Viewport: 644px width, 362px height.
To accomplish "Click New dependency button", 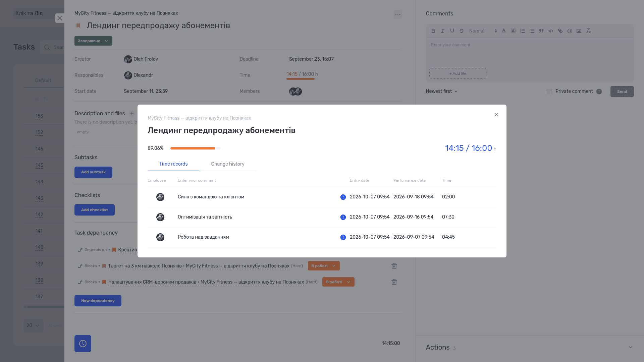I will tap(98, 301).
